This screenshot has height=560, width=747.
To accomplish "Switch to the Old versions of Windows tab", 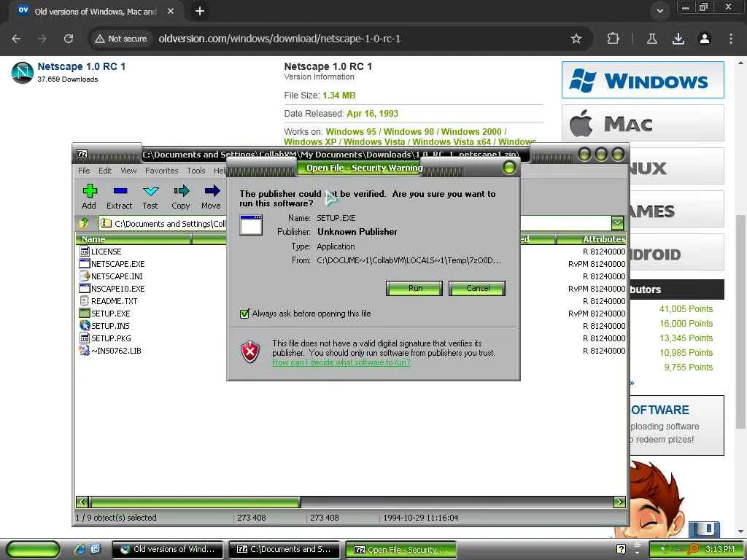I will [96, 11].
